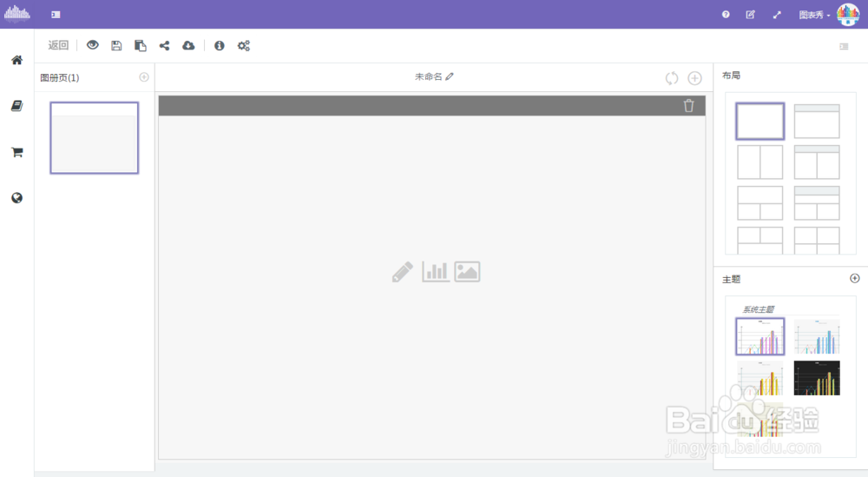Viewport: 868px width, 477px height.
Task: Select the titled two-column layout
Action: click(817, 162)
